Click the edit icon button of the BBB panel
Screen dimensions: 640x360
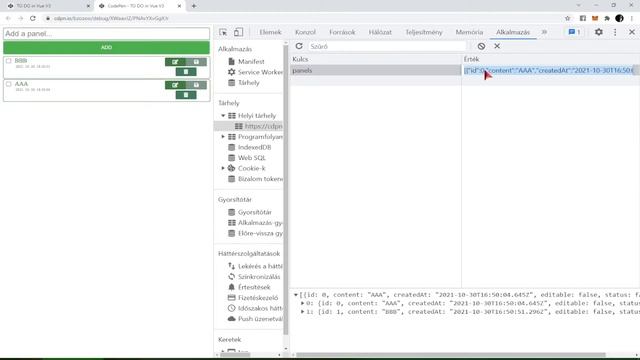pyautogui.click(x=175, y=62)
